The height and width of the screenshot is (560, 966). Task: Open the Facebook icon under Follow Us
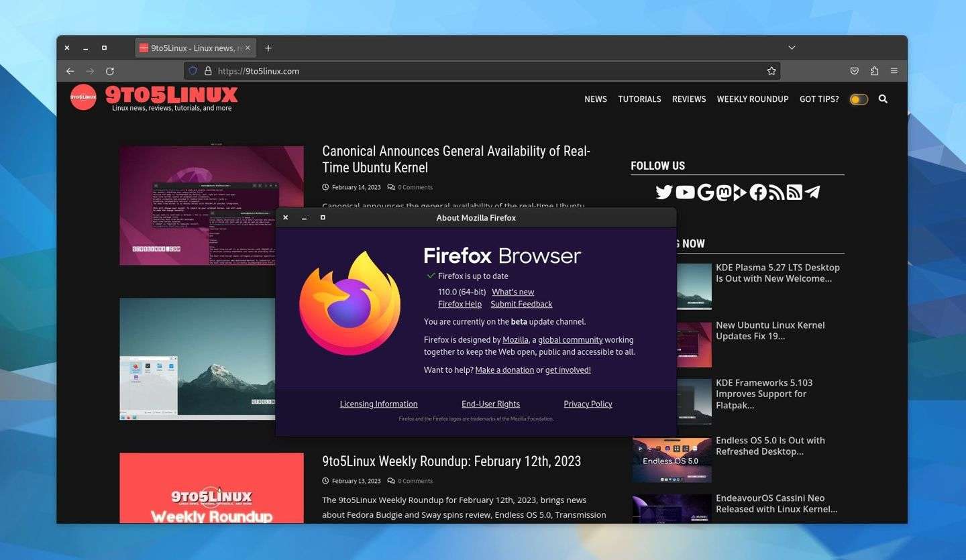[x=758, y=192]
